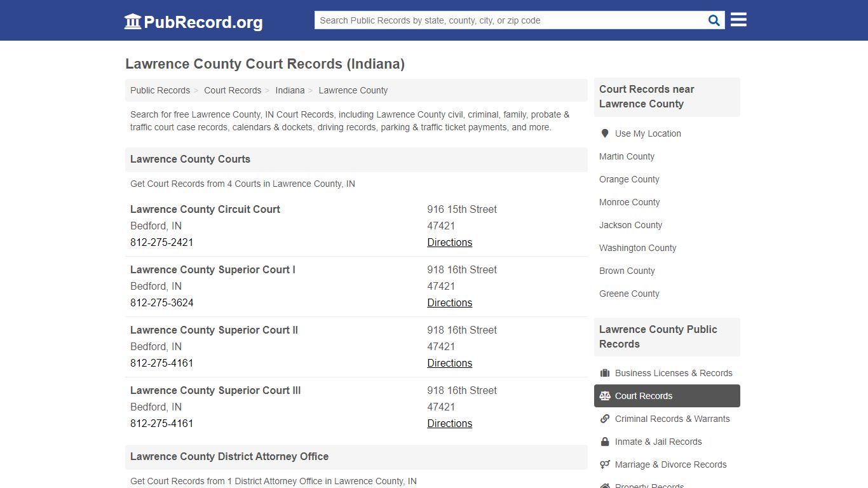Click the Lawrence County Courts section heading
The width and height of the screenshot is (868, 488).
pos(190,159)
